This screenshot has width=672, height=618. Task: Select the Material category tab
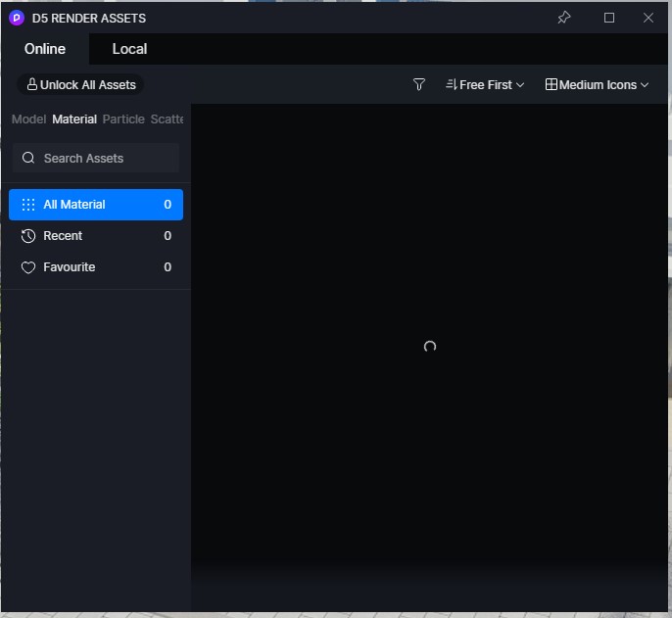point(74,119)
